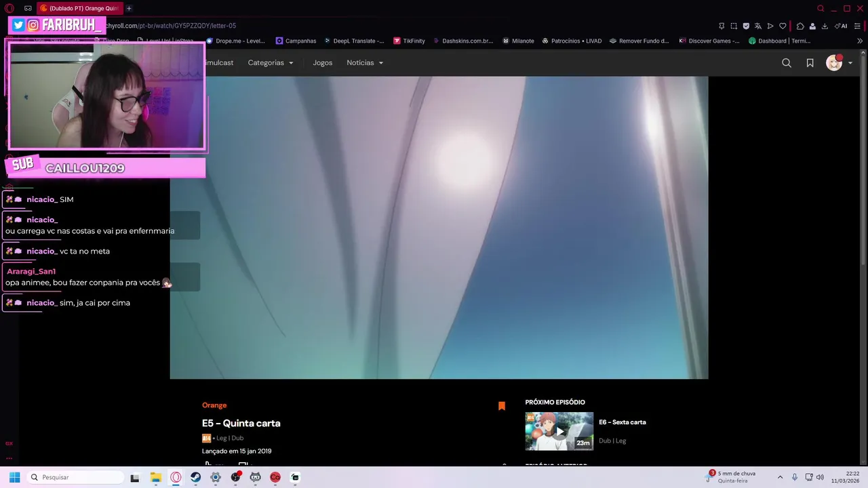Viewport: 868px width, 488px height.
Task: Click the Orange series link
Action: pyautogui.click(x=214, y=405)
